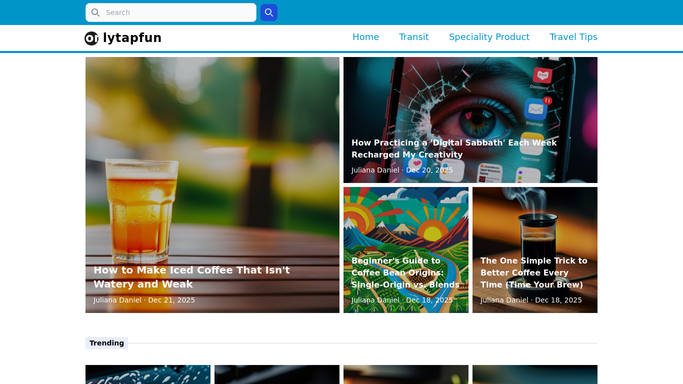This screenshot has width=683, height=384.
Task: Click the magnifier icon inside the search field
Action: (x=95, y=13)
